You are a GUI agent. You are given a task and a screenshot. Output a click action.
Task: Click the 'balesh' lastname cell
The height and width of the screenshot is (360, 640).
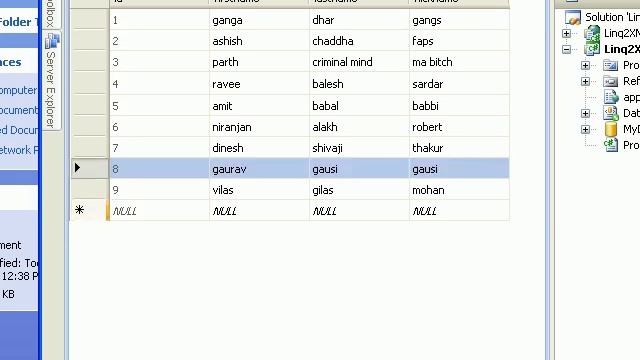pos(359,84)
